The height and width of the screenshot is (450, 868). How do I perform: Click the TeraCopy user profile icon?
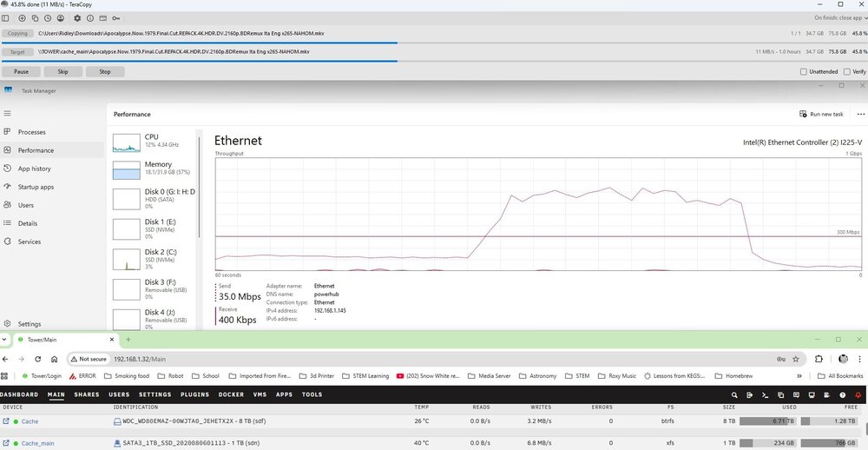[61, 18]
